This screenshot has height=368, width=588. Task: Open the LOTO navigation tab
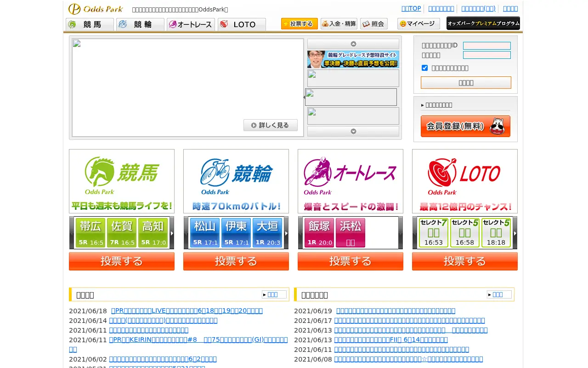pos(242,24)
